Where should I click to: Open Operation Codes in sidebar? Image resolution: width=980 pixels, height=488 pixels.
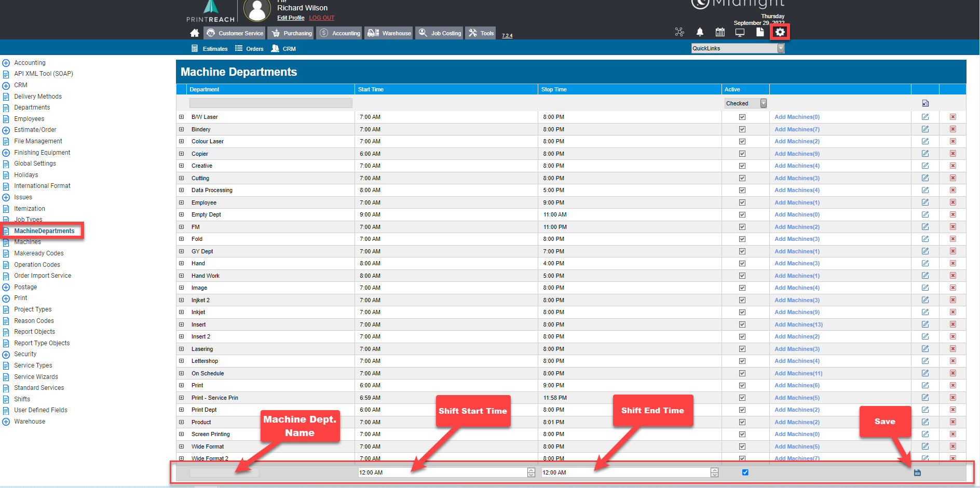click(x=37, y=265)
